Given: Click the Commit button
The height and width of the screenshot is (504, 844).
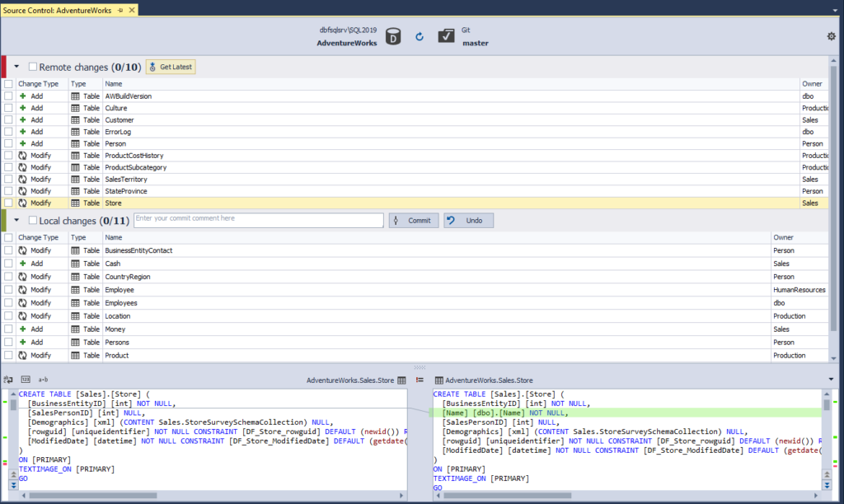Looking at the screenshot, I should pyautogui.click(x=414, y=221).
